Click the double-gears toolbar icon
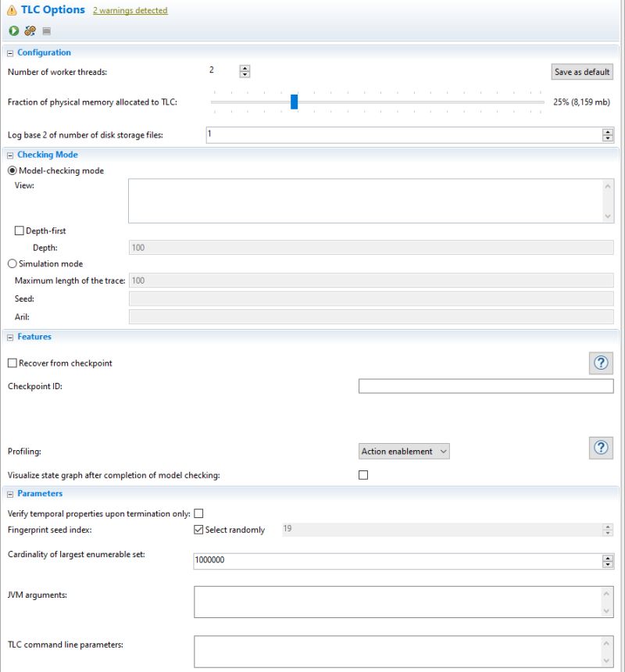The height and width of the screenshot is (672, 625). coord(30,31)
